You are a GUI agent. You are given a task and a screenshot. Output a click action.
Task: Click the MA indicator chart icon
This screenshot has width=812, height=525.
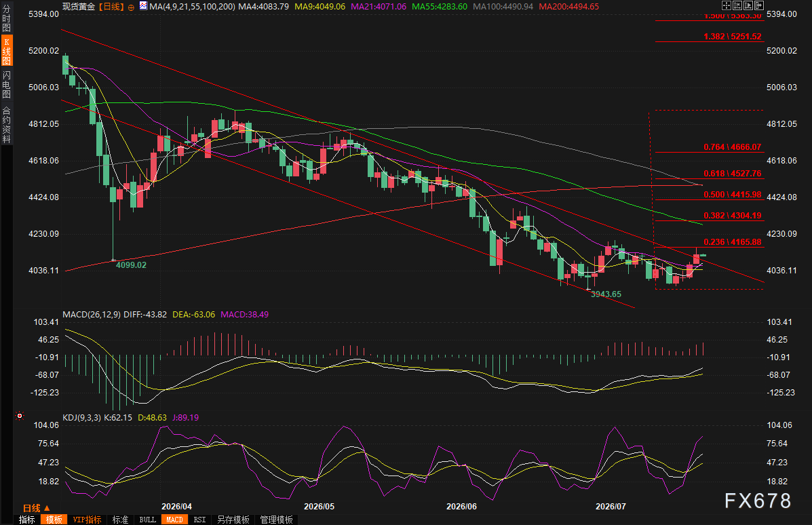(142, 6)
